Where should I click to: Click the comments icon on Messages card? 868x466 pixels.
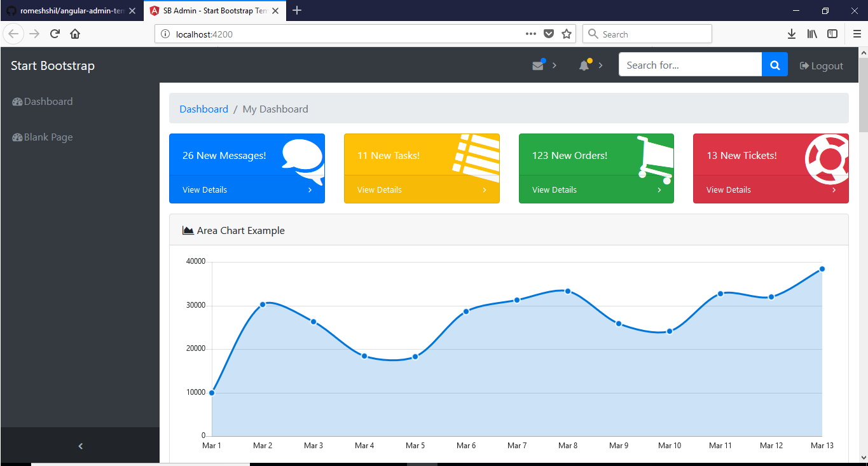(303, 160)
